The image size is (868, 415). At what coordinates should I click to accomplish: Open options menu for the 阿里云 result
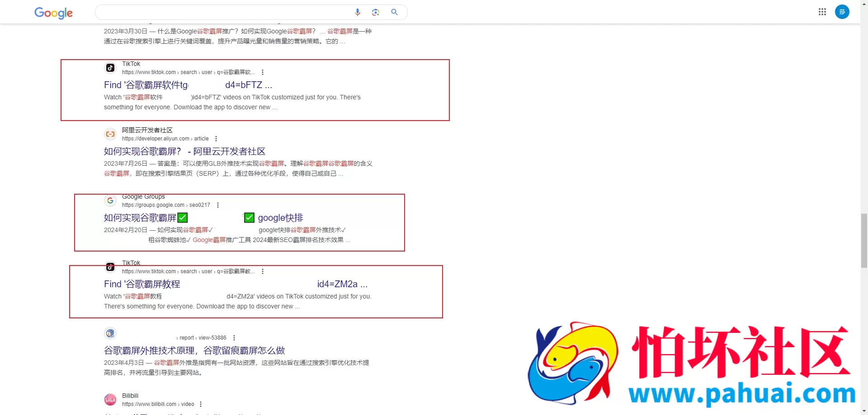216,138
